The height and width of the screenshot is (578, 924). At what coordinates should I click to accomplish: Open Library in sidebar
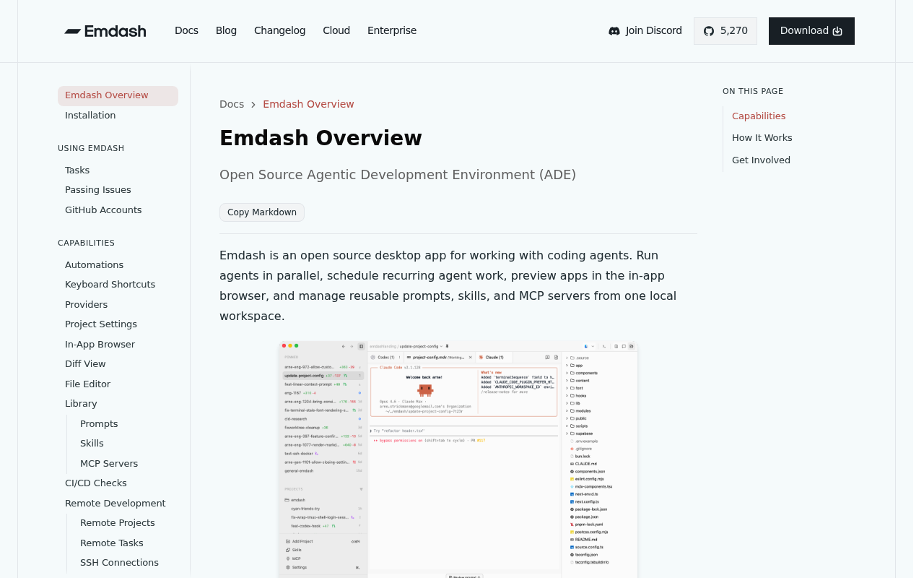pyautogui.click(x=81, y=404)
